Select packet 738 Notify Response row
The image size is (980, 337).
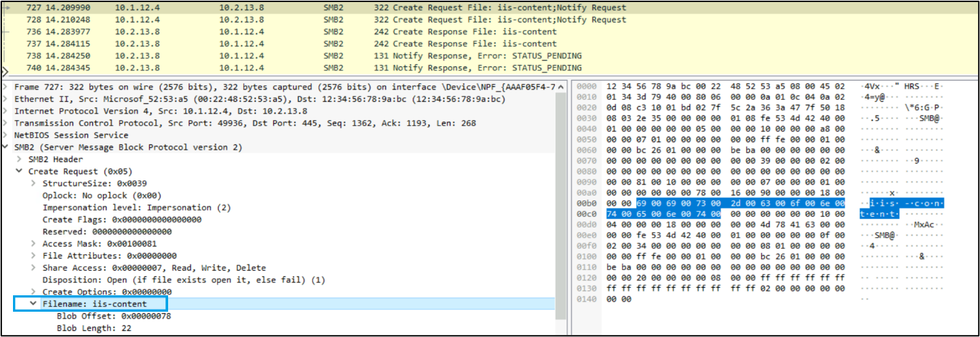(490, 56)
